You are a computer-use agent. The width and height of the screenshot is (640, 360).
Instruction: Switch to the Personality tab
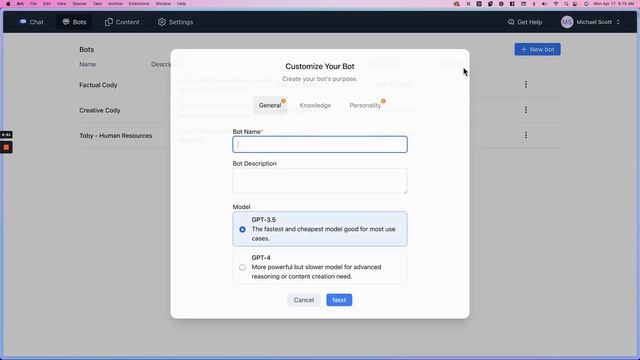coord(365,105)
